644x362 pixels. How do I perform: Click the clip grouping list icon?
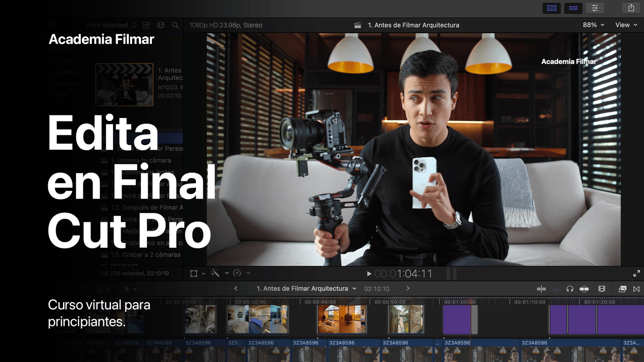pyautogui.click(x=146, y=25)
